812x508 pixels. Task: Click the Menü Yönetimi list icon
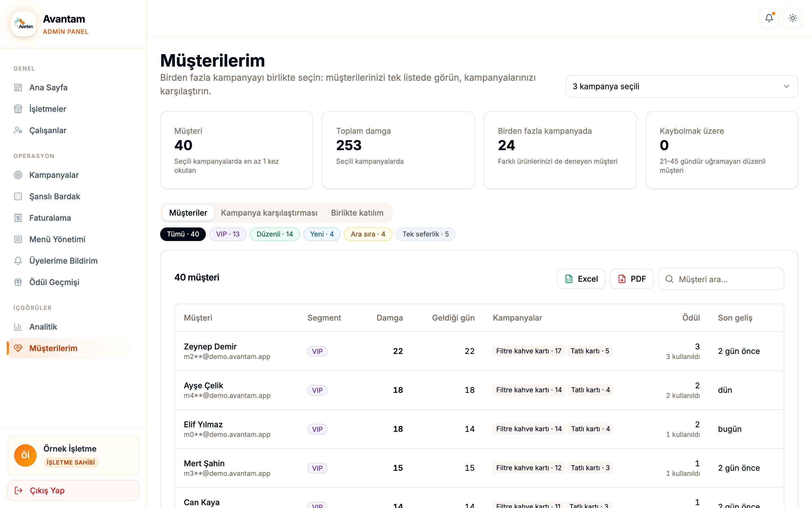point(18,239)
